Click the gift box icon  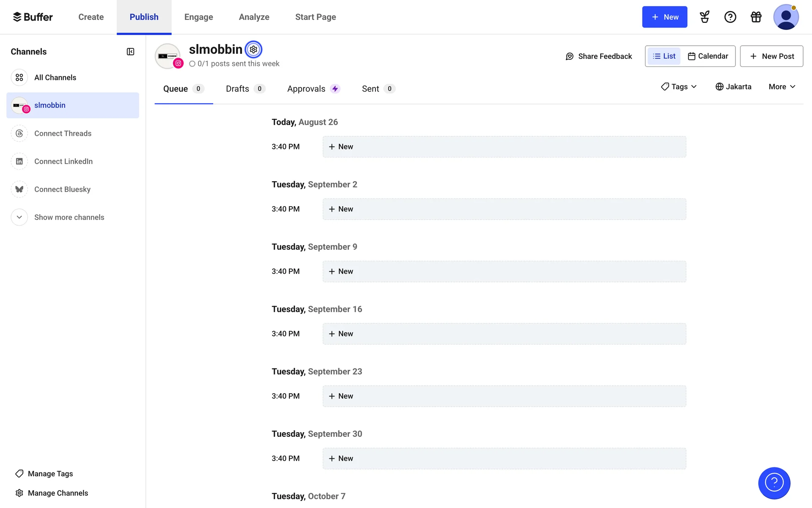point(756,17)
